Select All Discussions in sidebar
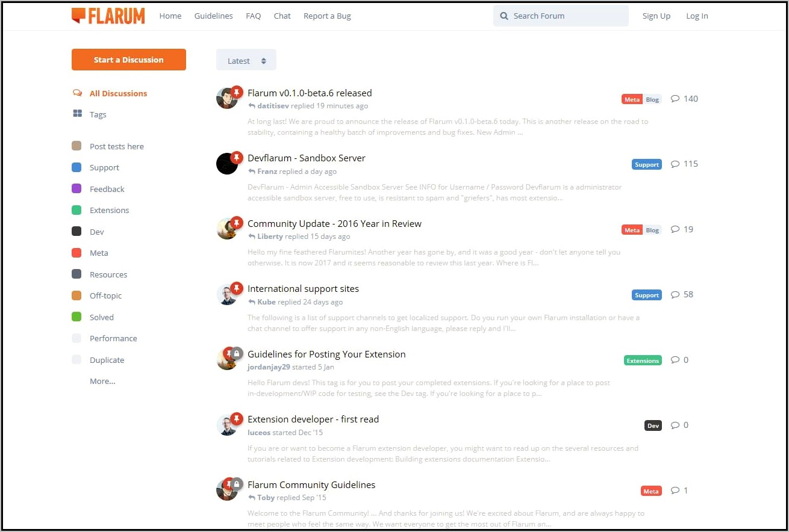The height and width of the screenshot is (532, 789). pos(118,93)
